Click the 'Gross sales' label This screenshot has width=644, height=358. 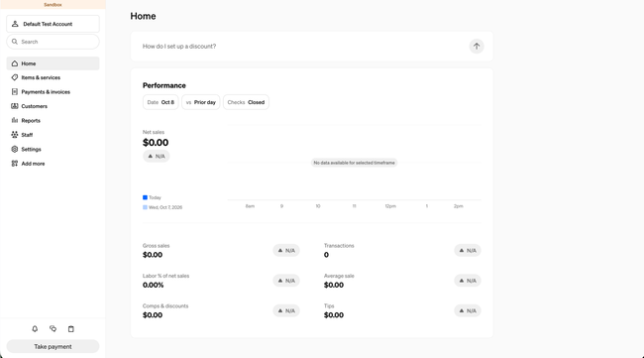(x=157, y=245)
